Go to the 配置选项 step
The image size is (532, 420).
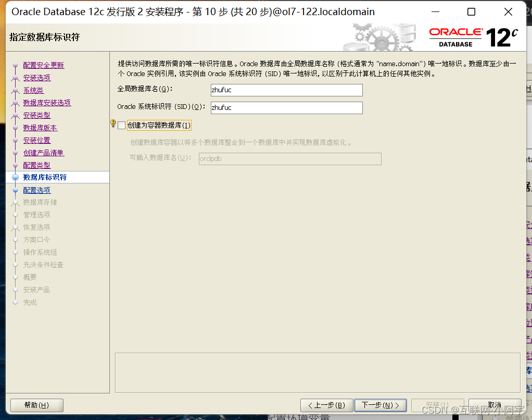tap(36, 191)
